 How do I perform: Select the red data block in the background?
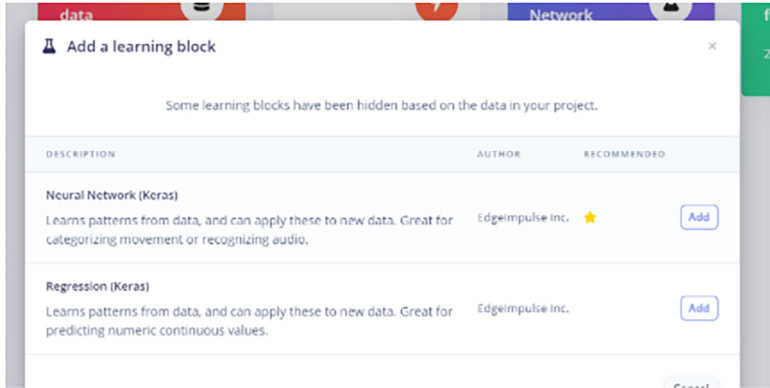coord(141,11)
